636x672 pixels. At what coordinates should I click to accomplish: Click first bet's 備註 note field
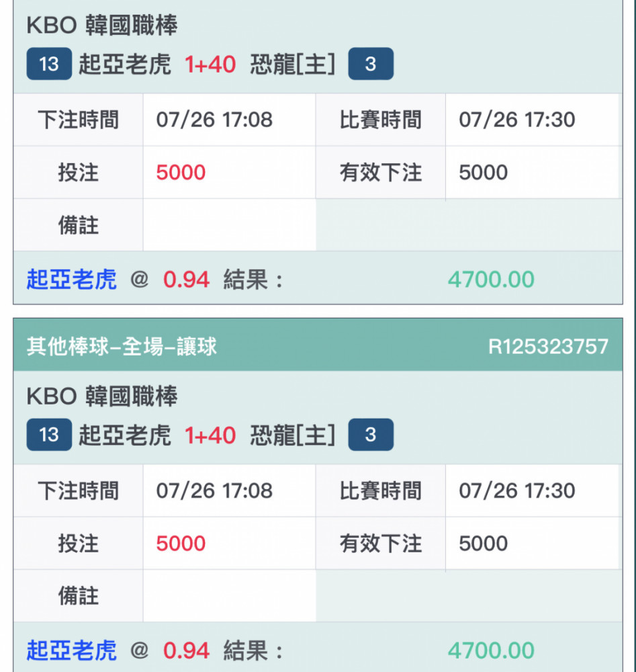click(x=229, y=225)
